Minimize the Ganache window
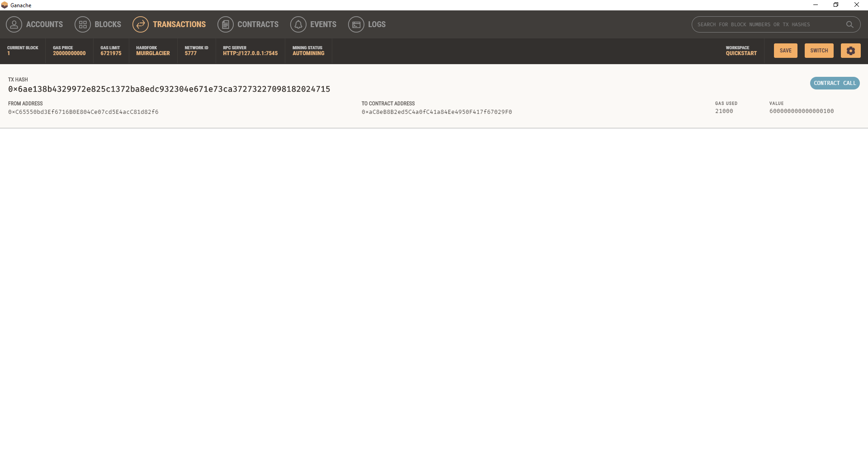The image size is (868, 470). [816, 5]
